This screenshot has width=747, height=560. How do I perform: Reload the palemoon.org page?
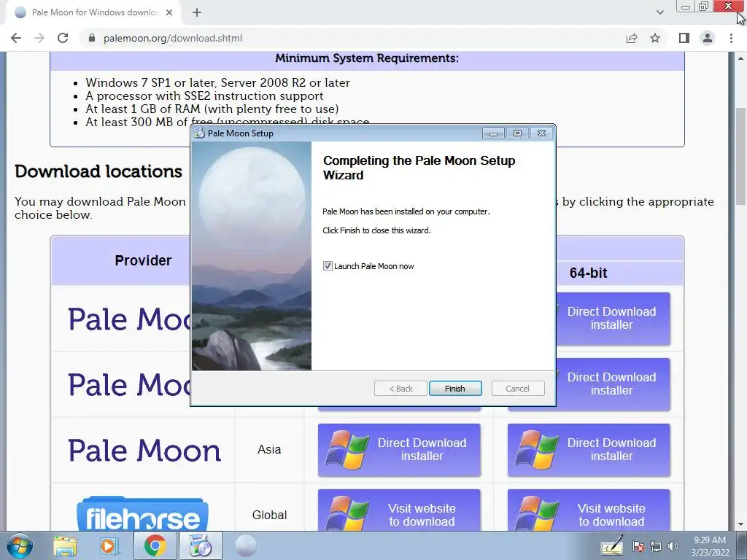tap(63, 38)
